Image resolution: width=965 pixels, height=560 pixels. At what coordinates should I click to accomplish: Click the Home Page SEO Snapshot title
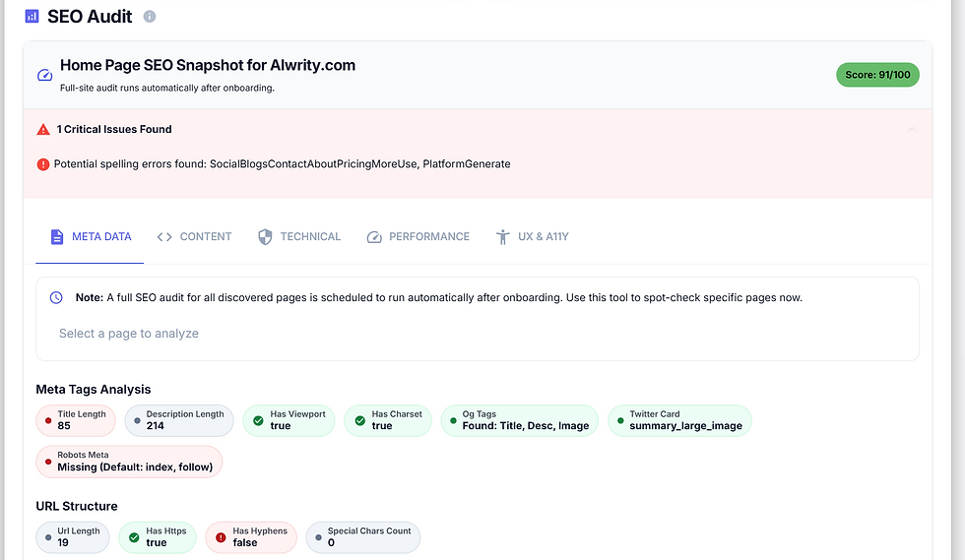click(208, 65)
